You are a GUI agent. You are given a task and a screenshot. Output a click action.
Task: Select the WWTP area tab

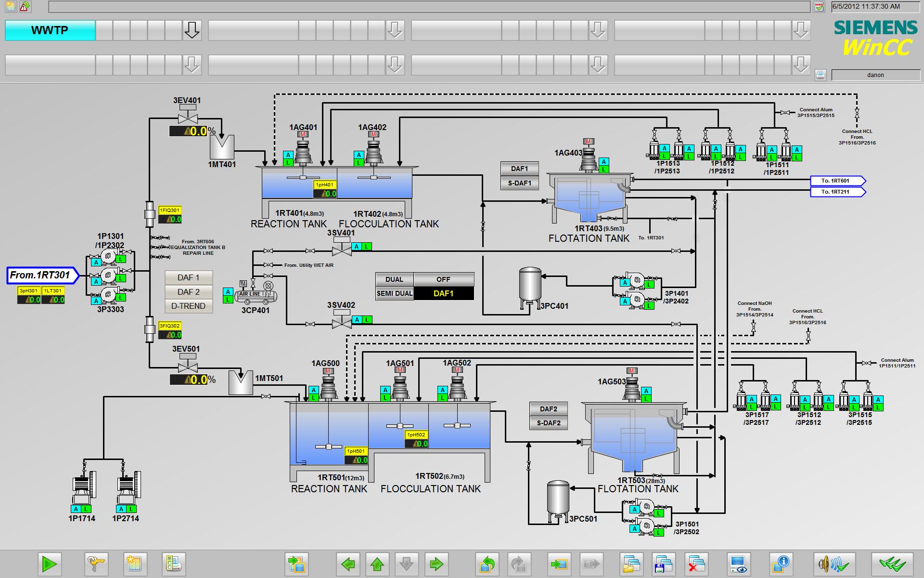coord(50,30)
